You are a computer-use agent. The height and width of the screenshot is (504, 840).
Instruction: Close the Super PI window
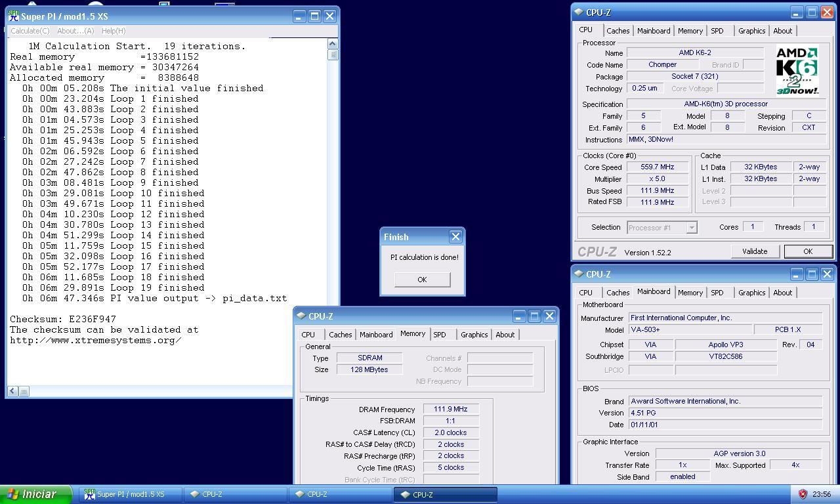pyautogui.click(x=330, y=16)
